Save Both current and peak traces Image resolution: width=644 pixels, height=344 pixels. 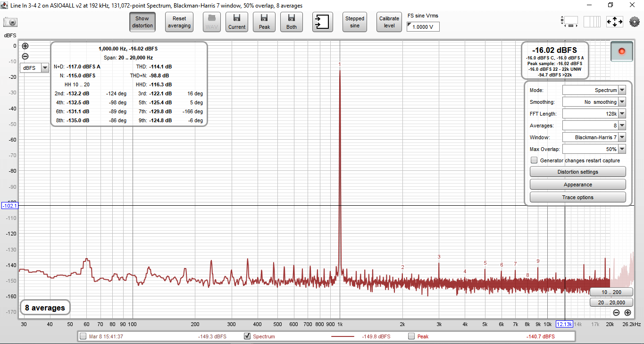click(292, 22)
